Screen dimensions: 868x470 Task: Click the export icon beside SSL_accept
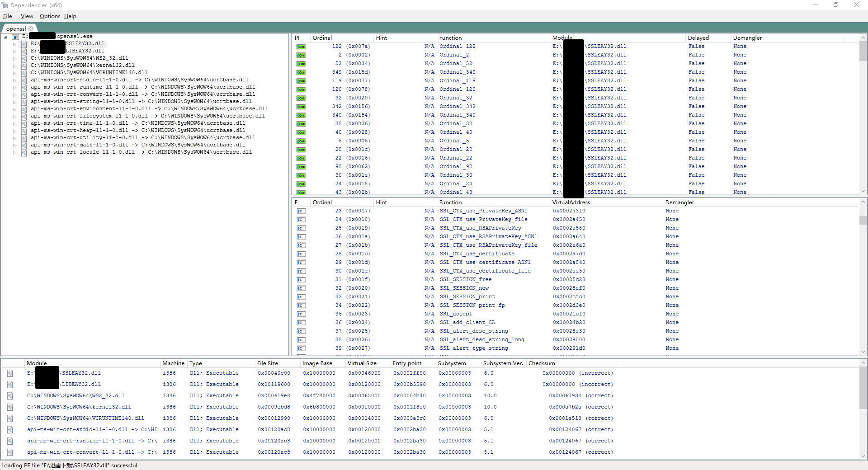coord(301,314)
